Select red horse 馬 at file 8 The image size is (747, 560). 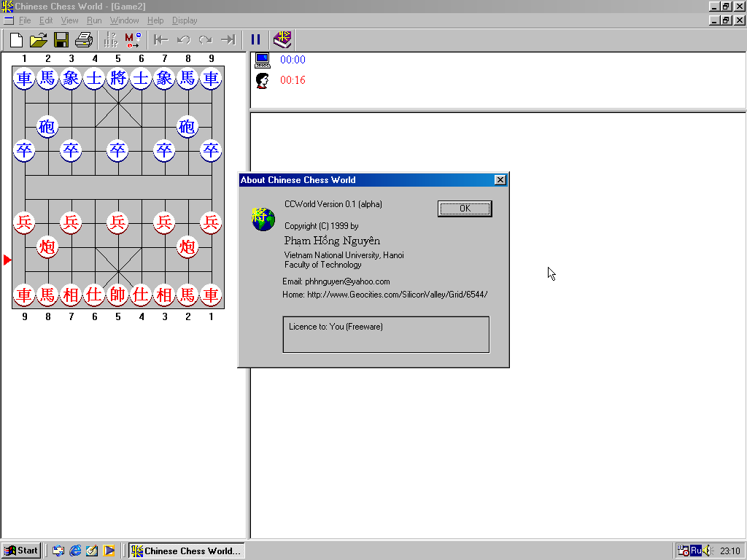click(x=47, y=295)
